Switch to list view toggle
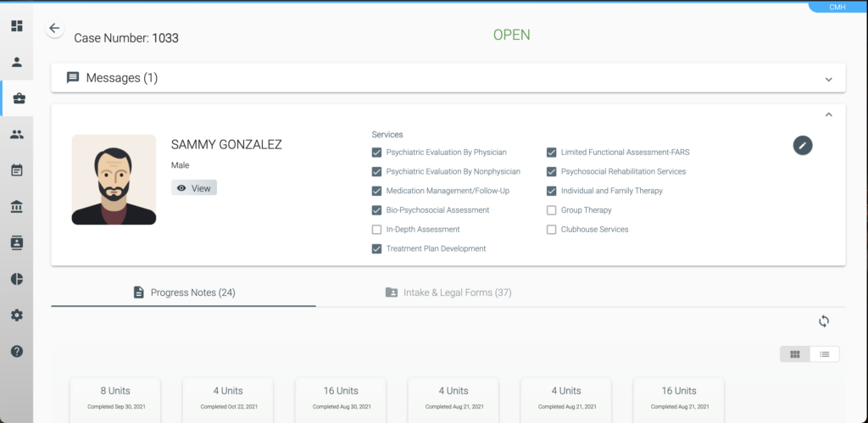The image size is (868, 423). [x=825, y=354]
